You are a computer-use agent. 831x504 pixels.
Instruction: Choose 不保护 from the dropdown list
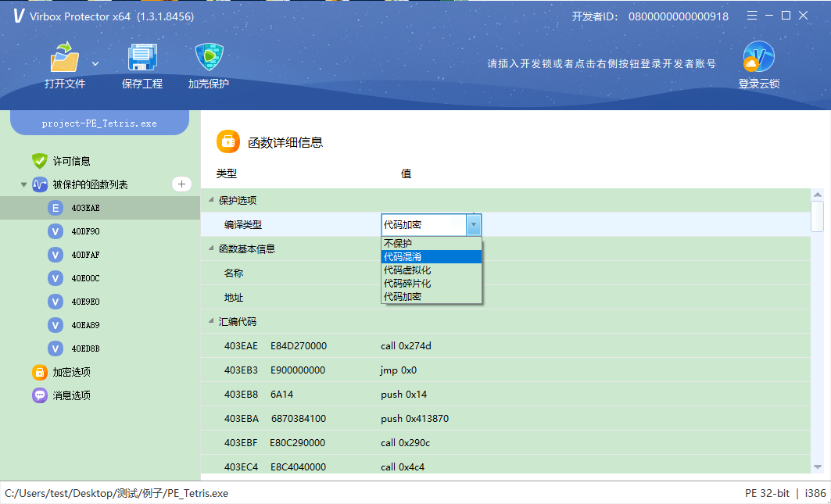tap(432, 243)
